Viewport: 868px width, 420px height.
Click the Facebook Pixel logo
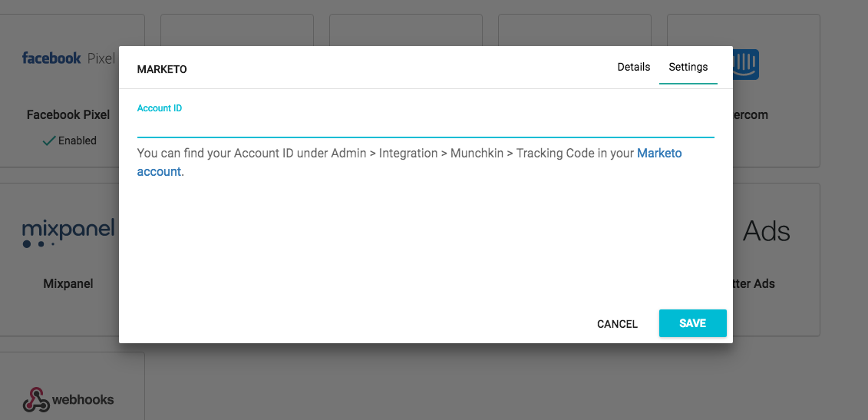(x=68, y=58)
